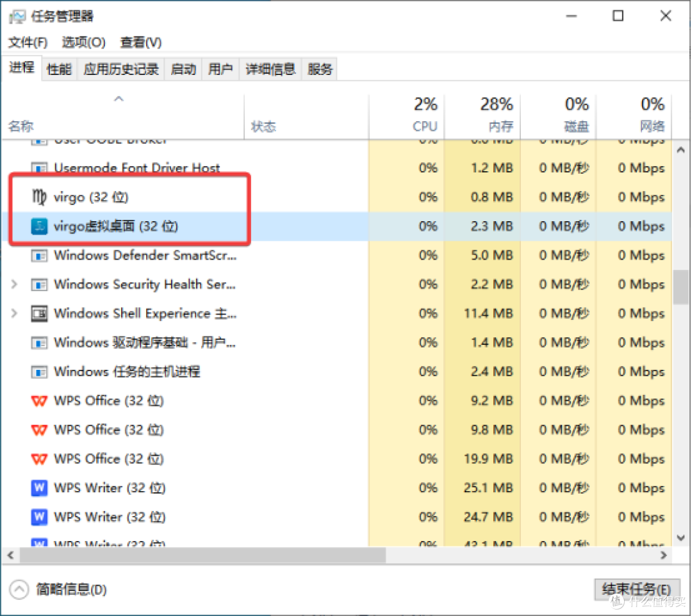Click WPS Writer icon with 24.7 MB memory
This screenshot has height=616, width=692.
(39, 517)
